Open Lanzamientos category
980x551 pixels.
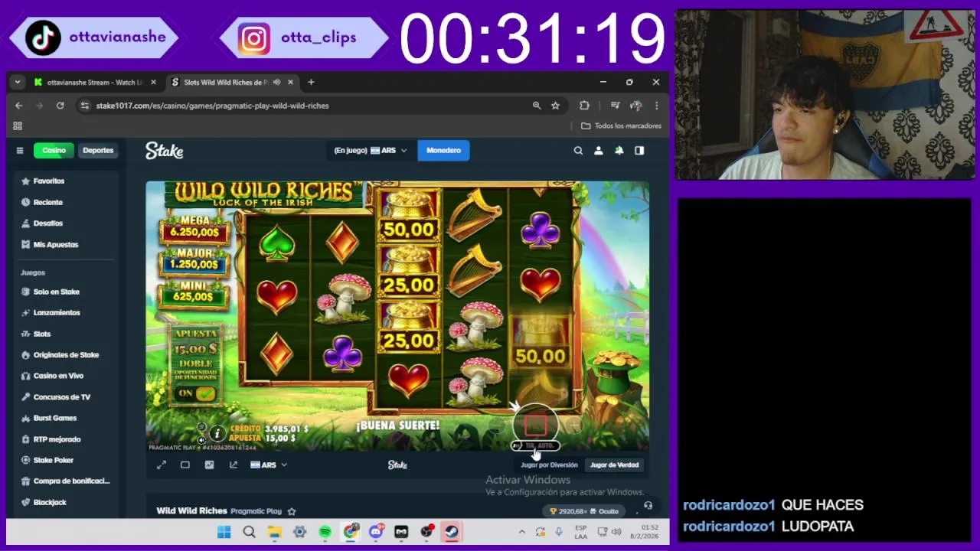pos(65,313)
